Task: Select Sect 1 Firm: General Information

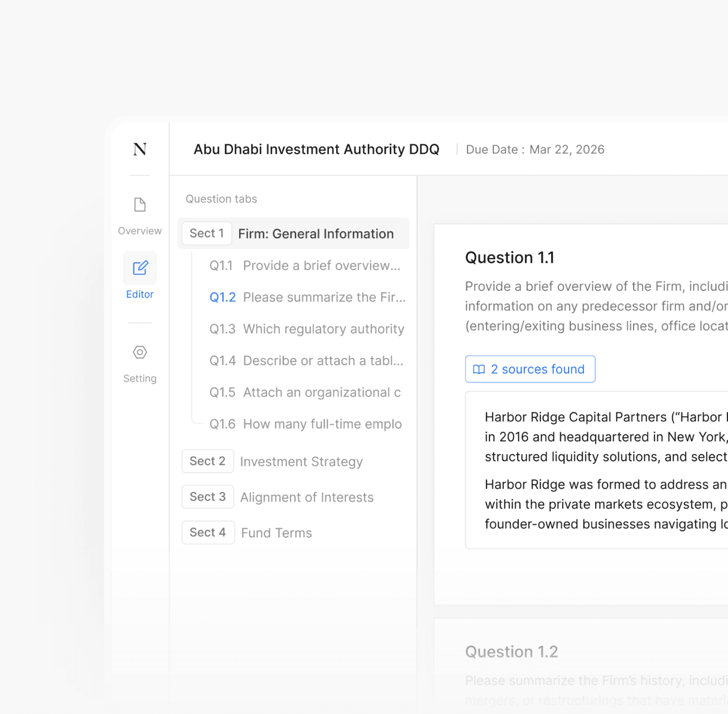Action: pyautogui.click(x=293, y=233)
